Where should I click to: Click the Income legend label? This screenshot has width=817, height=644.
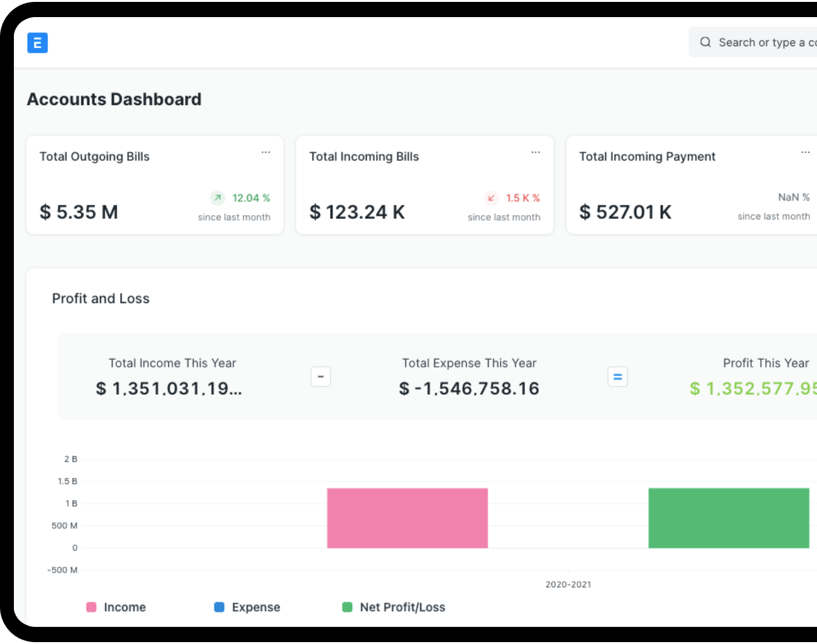[125, 607]
